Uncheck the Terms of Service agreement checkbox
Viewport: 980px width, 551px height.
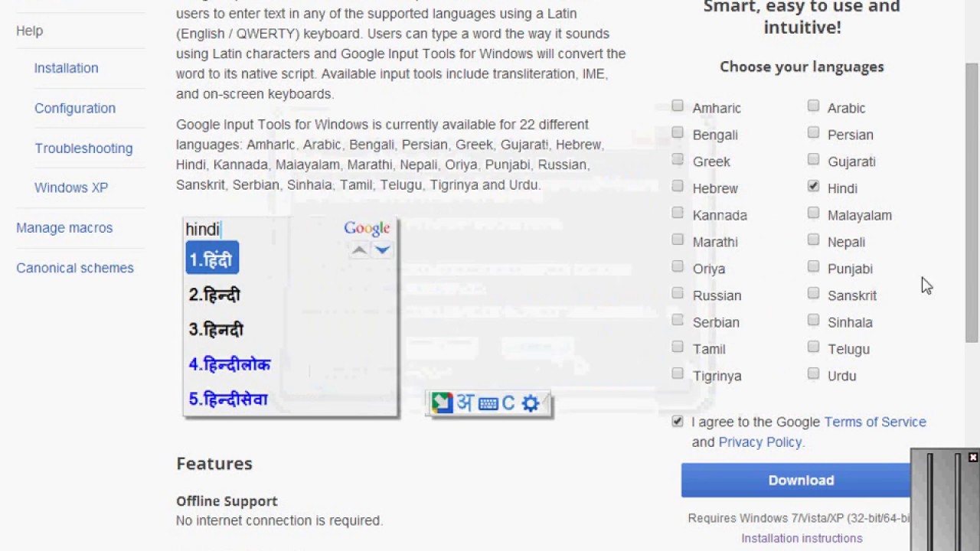(678, 421)
